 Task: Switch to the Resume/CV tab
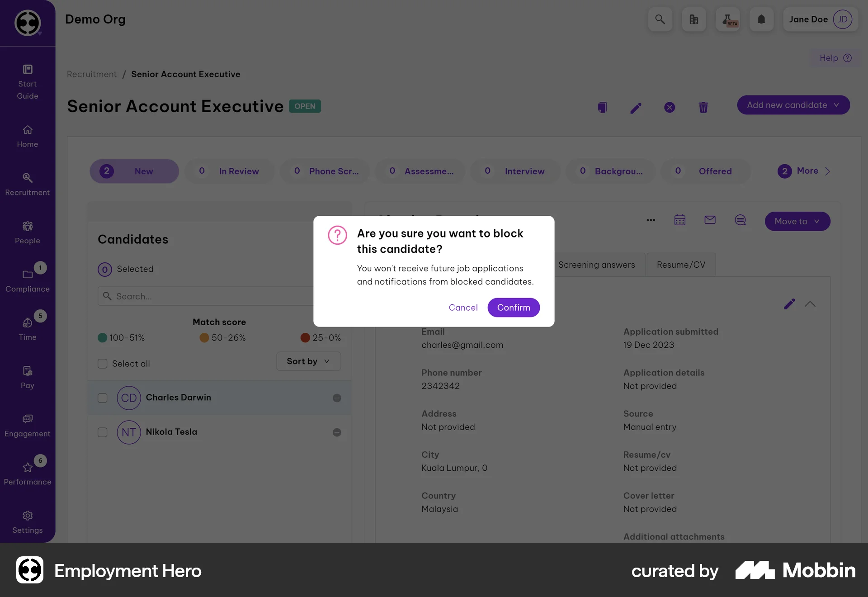(681, 265)
